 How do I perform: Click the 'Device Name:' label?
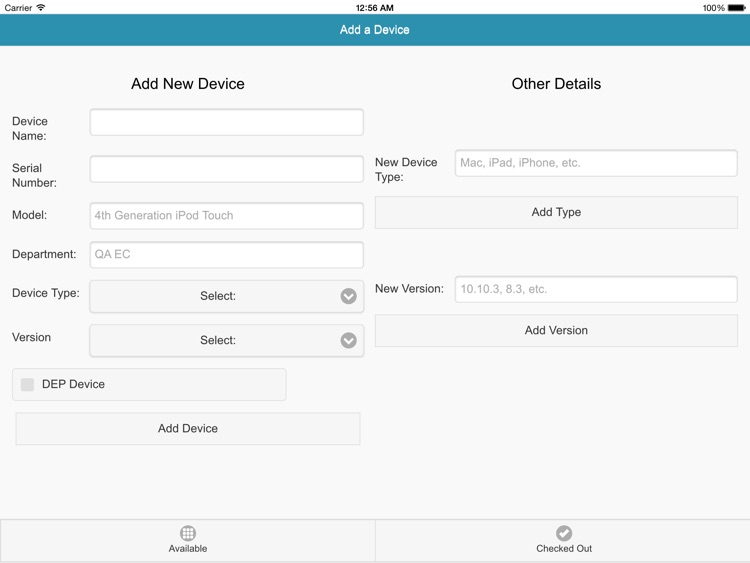[30, 129]
